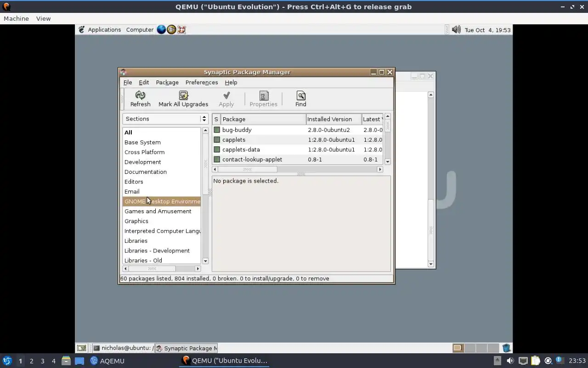Open the host clipboard tray icon
588x368 pixels.
(535, 361)
